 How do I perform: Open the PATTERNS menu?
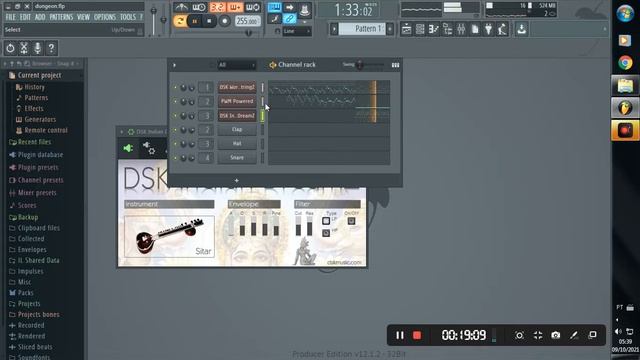coord(61,17)
